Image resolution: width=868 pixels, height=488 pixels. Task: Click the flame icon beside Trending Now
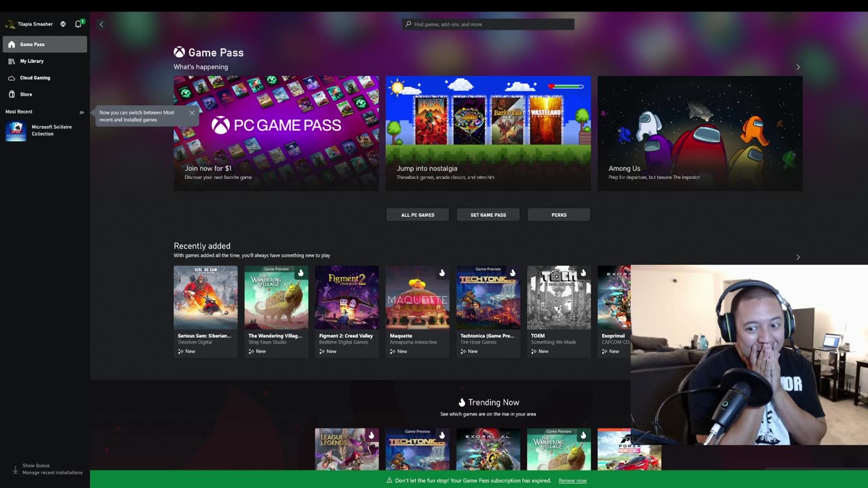tap(462, 403)
